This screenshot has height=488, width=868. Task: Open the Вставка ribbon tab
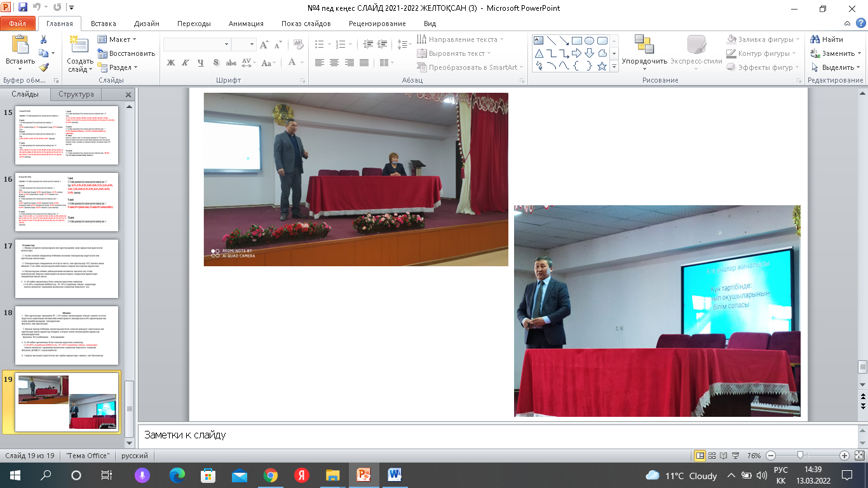point(103,24)
